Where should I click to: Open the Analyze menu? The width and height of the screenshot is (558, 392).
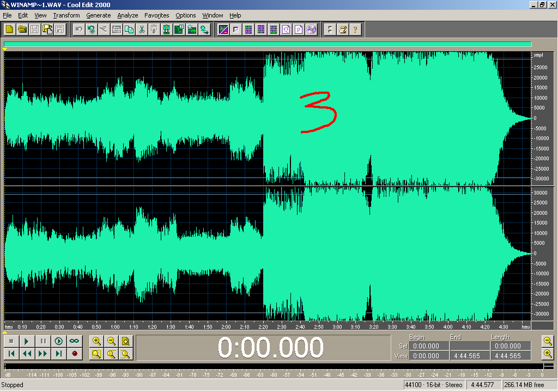pyautogui.click(x=128, y=15)
